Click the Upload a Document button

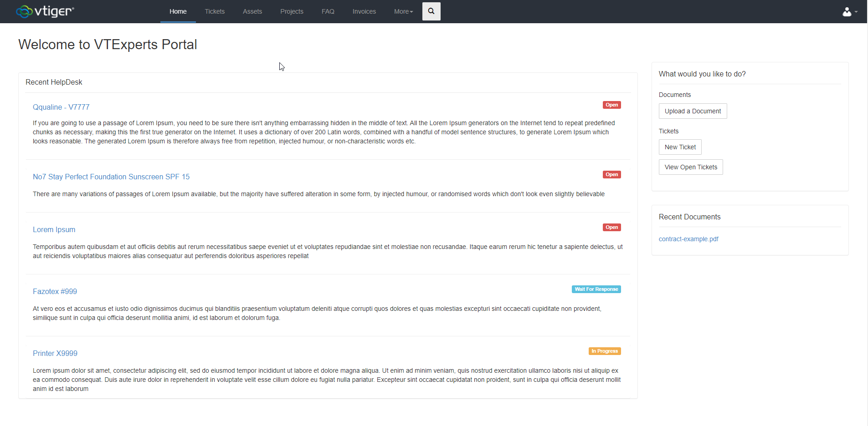point(693,111)
